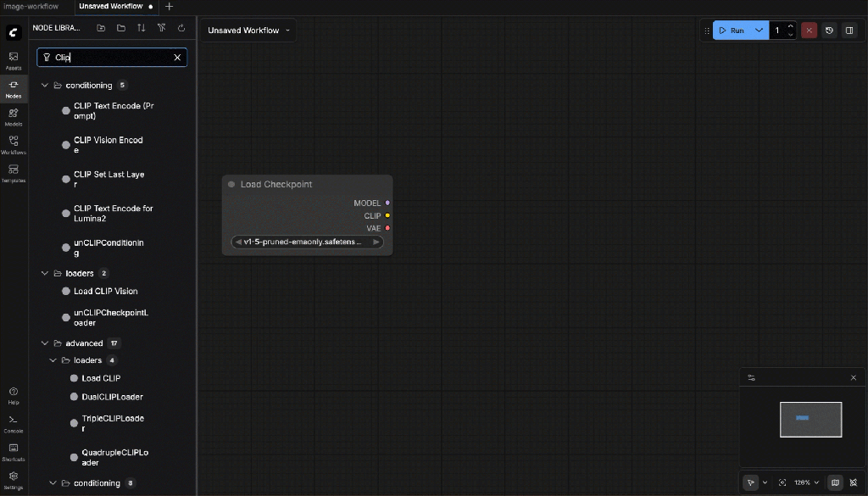Screen dimensions: 868x496
Task: Open the Run button dropdown arrow
Action: pyautogui.click(x=759, y=31)
